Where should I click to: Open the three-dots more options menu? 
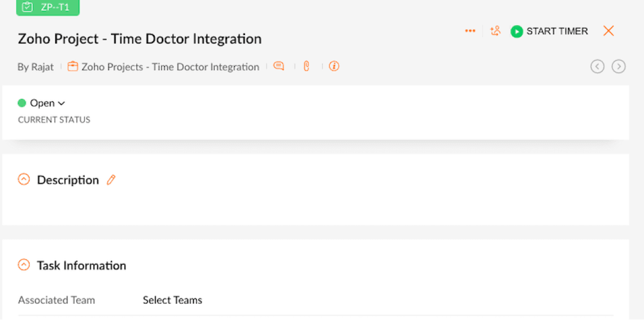(470, 31)
